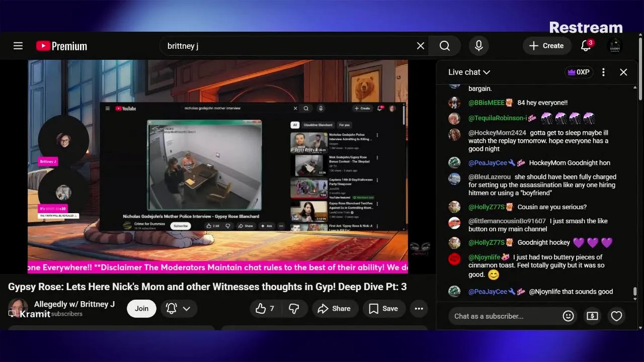Join the channel membership

click(141, 309)
